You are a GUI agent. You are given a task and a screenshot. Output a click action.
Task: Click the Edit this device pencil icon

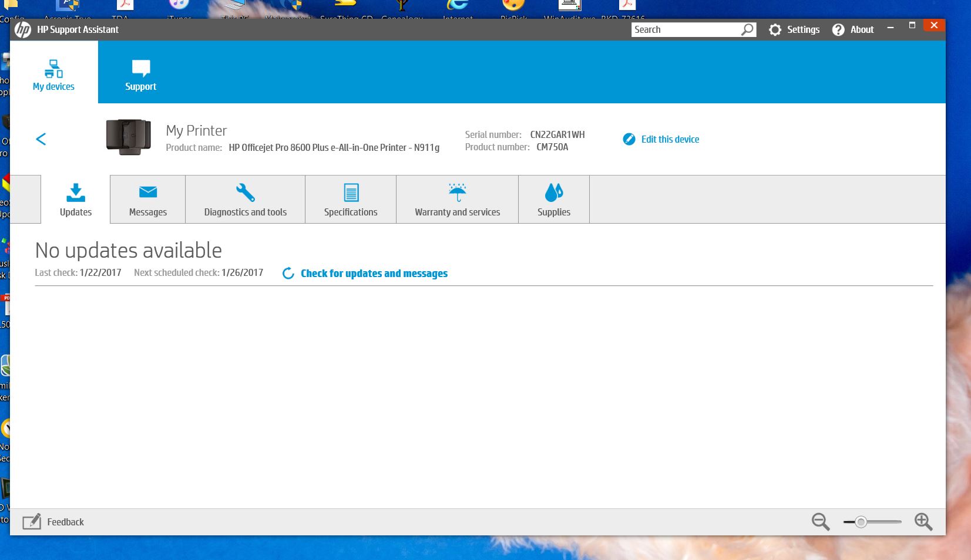629,139
